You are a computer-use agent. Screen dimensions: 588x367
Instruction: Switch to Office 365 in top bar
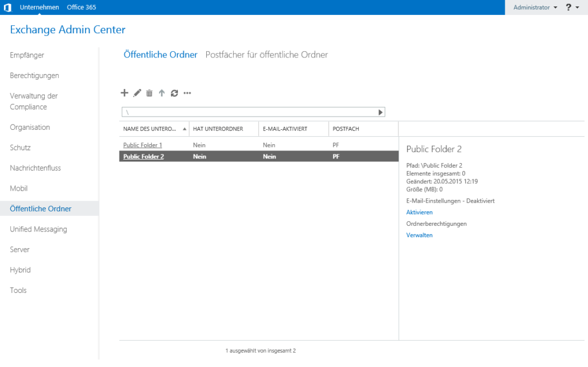[81, 7]
